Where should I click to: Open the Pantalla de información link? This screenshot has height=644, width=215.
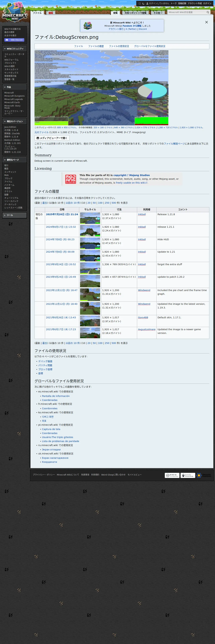point(56,396)
